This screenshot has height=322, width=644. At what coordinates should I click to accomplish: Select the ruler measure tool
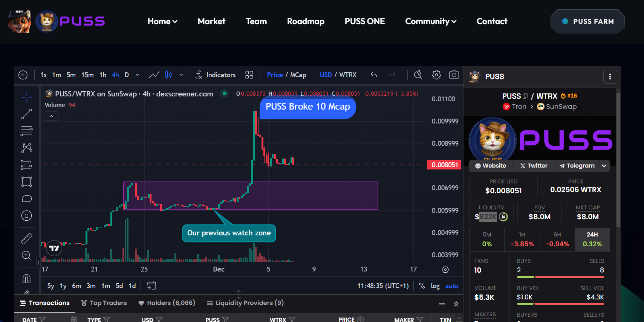pyautogui.click(x=26, y=238)
